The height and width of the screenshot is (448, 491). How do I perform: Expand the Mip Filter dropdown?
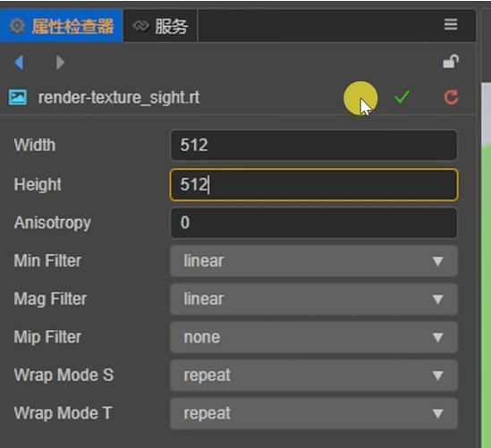pyautogui.click(x=314, y=337)
